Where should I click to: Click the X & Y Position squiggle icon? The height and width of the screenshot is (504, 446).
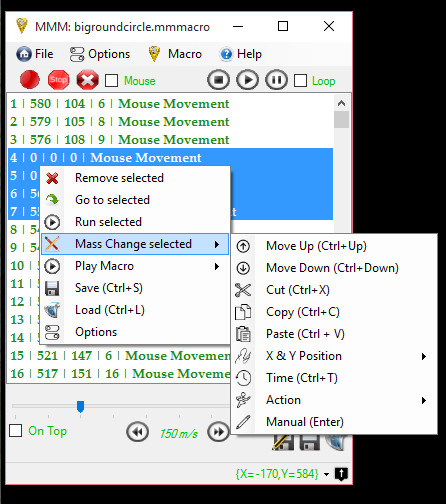click(x=243, y=356)
